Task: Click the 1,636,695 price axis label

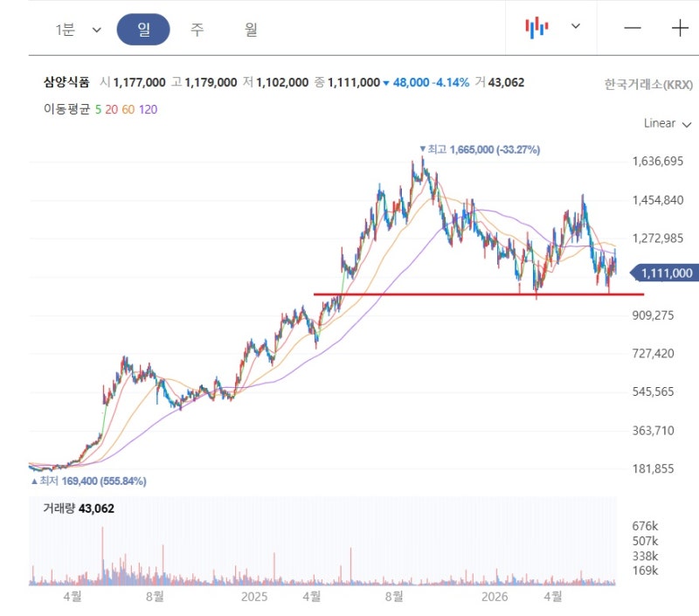Action: (x=658, y=162)
